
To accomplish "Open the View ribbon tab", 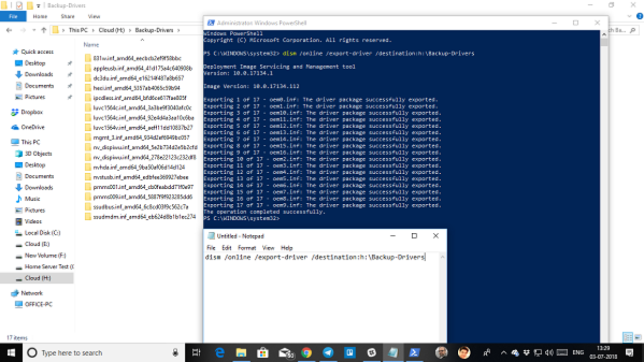I will click(x=94, y=17).
